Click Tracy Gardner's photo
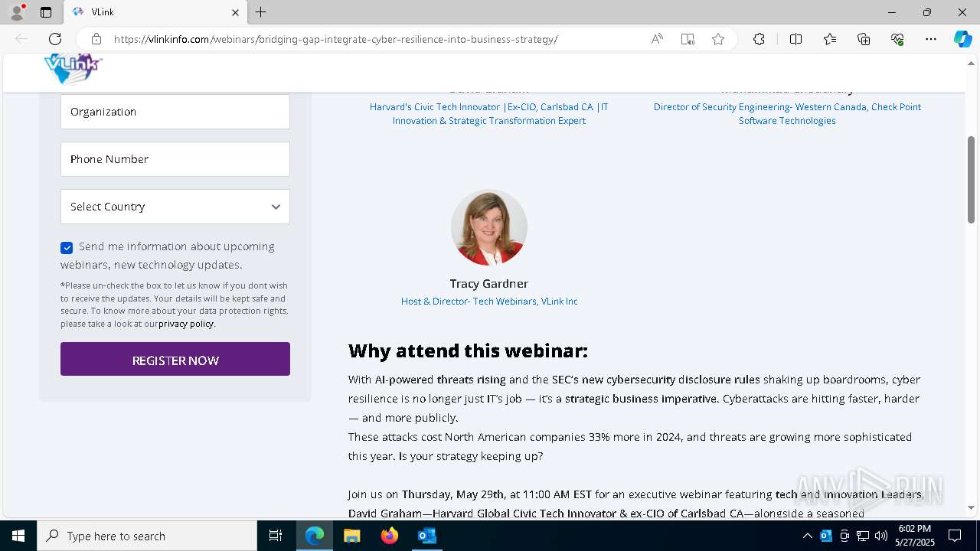This screenshot has width=980, height=551. point(489,227)
